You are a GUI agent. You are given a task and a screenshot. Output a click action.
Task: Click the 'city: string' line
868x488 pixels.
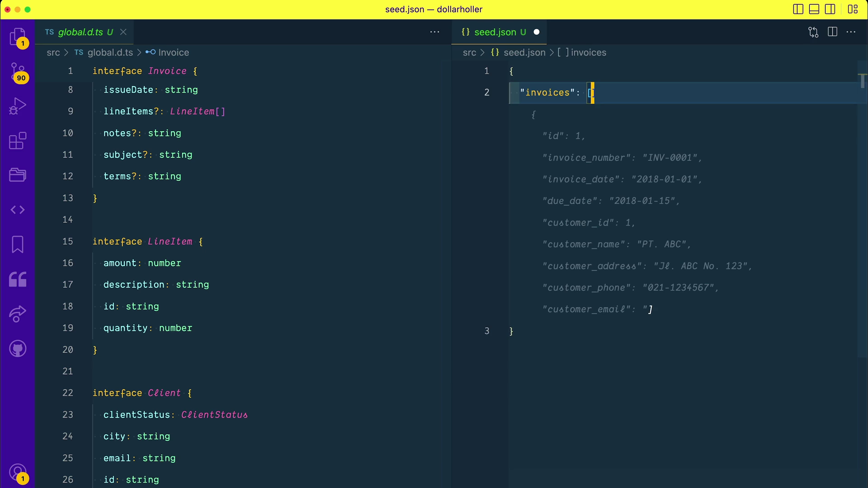[x=137, y=436]
